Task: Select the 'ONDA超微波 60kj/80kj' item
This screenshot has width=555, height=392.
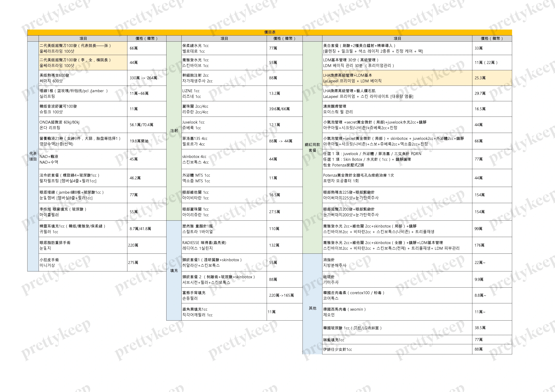Action: 83,125
